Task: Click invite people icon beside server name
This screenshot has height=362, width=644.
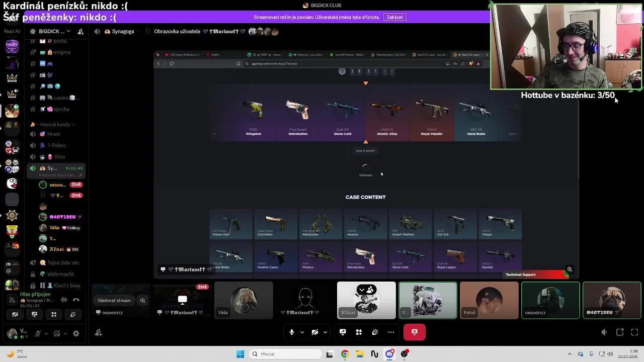Action: click(80, 31)
